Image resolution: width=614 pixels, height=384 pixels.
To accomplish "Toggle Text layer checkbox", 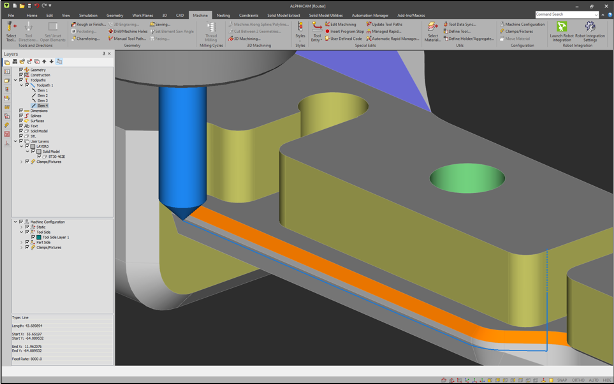I will 21,126.
